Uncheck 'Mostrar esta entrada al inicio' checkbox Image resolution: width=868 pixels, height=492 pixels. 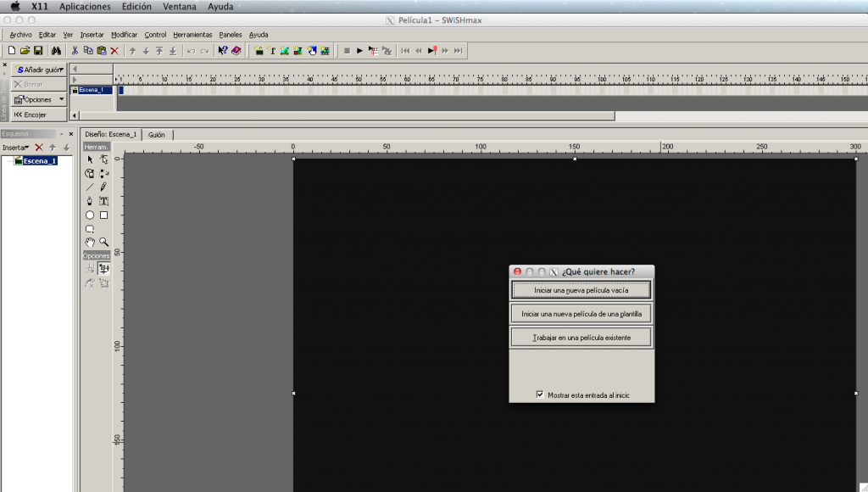tap(540, 394)
